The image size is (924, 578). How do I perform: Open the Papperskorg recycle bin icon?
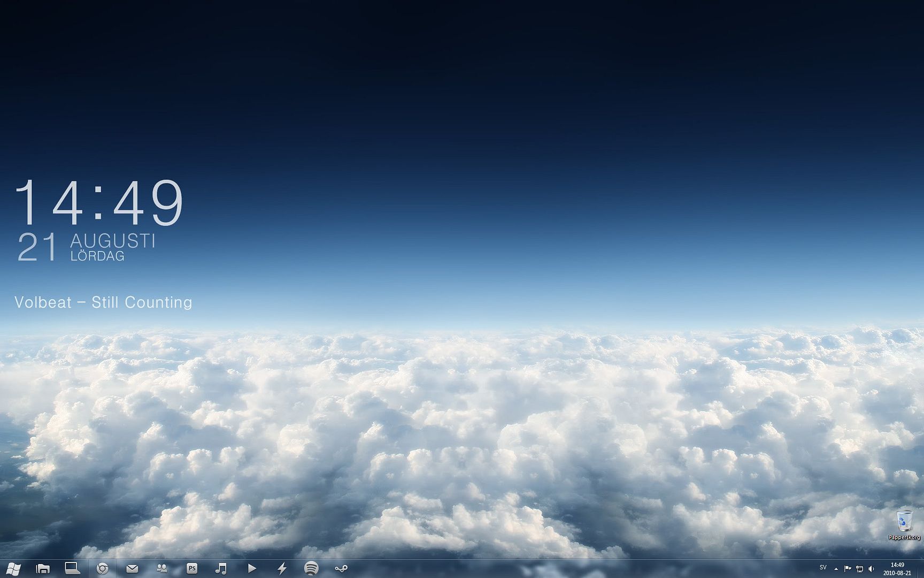(x=904, y=525)
